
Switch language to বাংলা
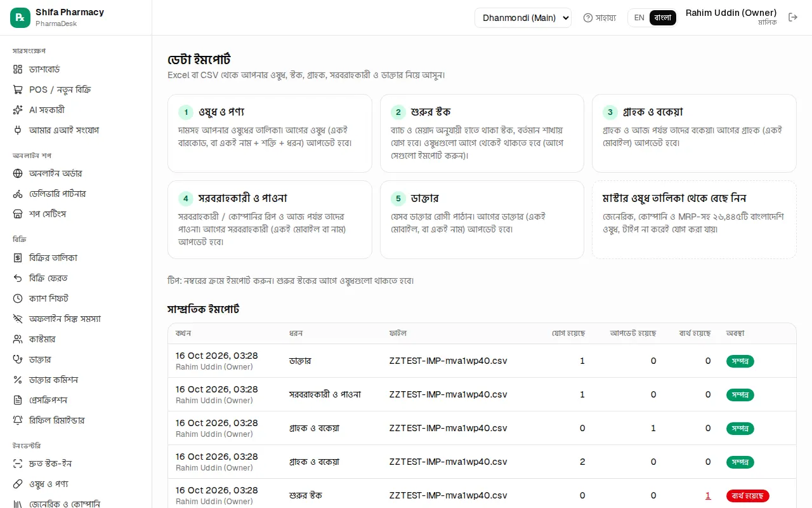[x=663, y=18]
